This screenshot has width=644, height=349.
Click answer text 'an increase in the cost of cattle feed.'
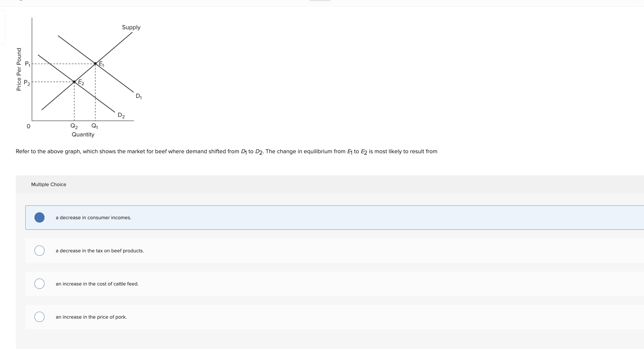click(x=97, y=284)
